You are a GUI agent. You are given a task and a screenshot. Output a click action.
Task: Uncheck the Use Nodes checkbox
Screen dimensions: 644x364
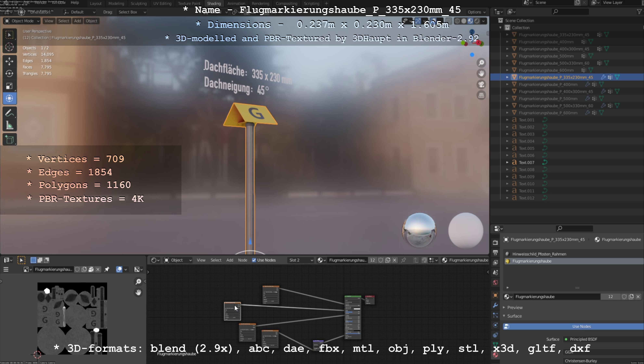click(254, 260)
